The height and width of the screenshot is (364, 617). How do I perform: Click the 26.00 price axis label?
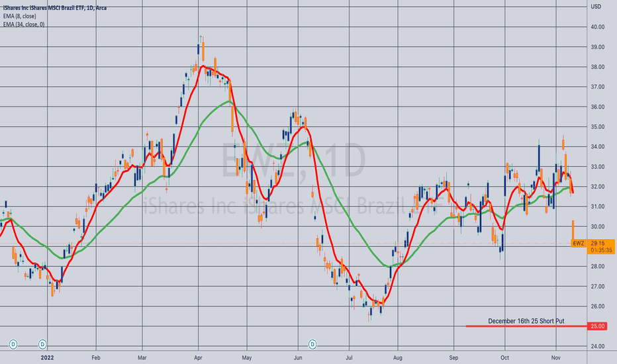(x=597, y=306)
